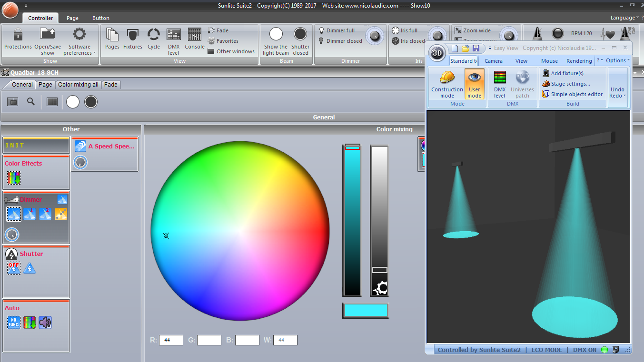Click the R value input field
This screenshot has height=362, width=644.
click(x=171, y=340)
